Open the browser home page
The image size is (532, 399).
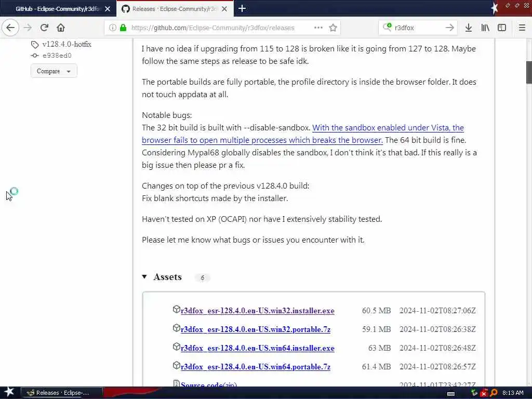61,28
